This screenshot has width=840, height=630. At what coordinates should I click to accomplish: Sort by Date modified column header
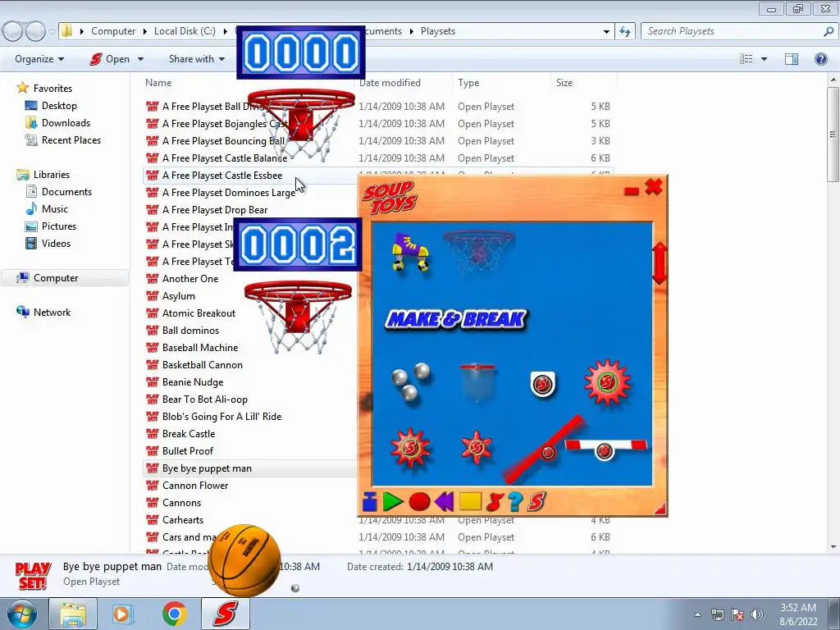click(390, 83)
